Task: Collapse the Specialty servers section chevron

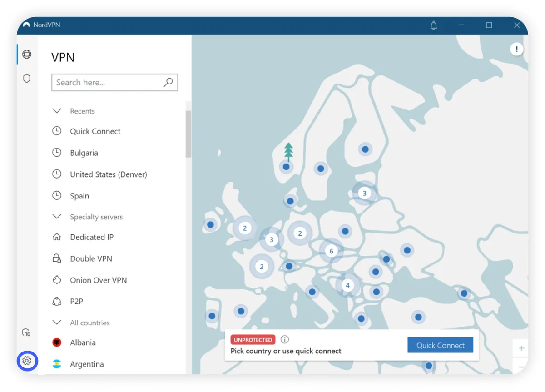Action: point(57,217)
